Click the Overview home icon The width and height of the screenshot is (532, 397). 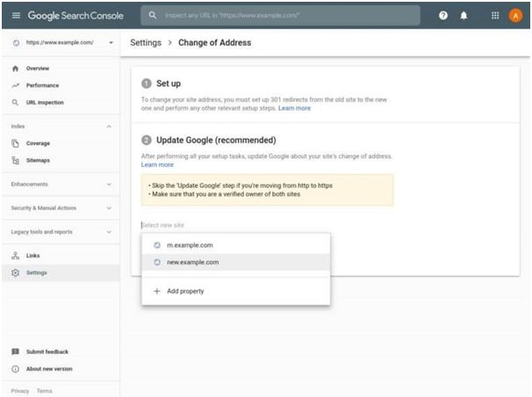point(15,69)
